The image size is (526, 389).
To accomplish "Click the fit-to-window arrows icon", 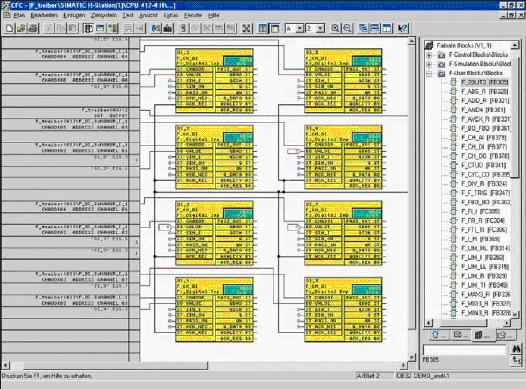I will pos(247,28).
